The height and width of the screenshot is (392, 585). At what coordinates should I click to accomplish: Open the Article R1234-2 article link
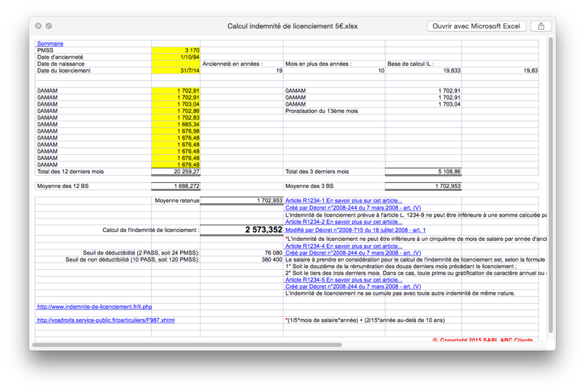tap(343, 222)
